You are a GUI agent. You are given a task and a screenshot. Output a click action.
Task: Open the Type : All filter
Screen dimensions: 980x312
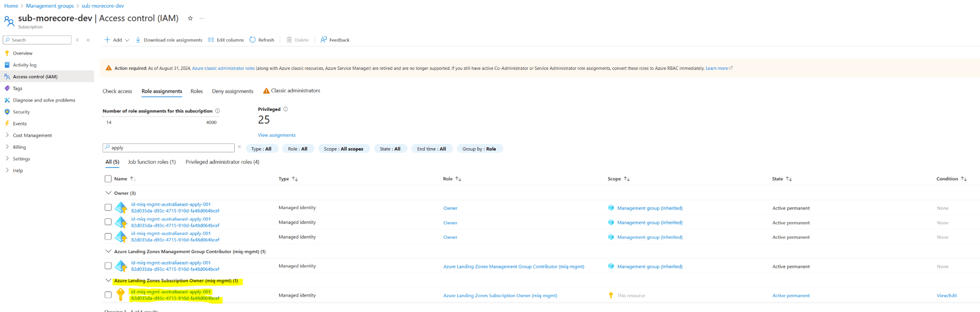tap(262, 149)
